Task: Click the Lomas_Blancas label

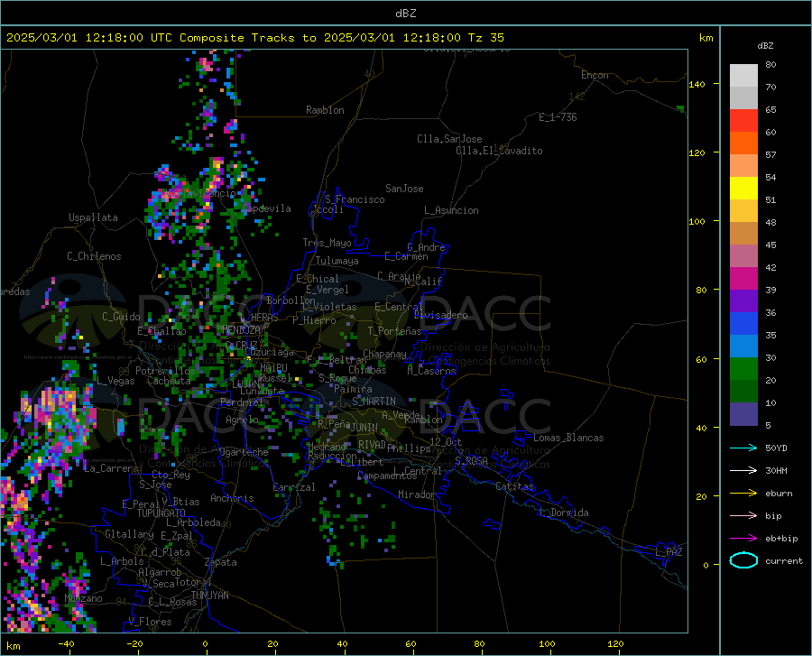Action: [x=568, y=438]
